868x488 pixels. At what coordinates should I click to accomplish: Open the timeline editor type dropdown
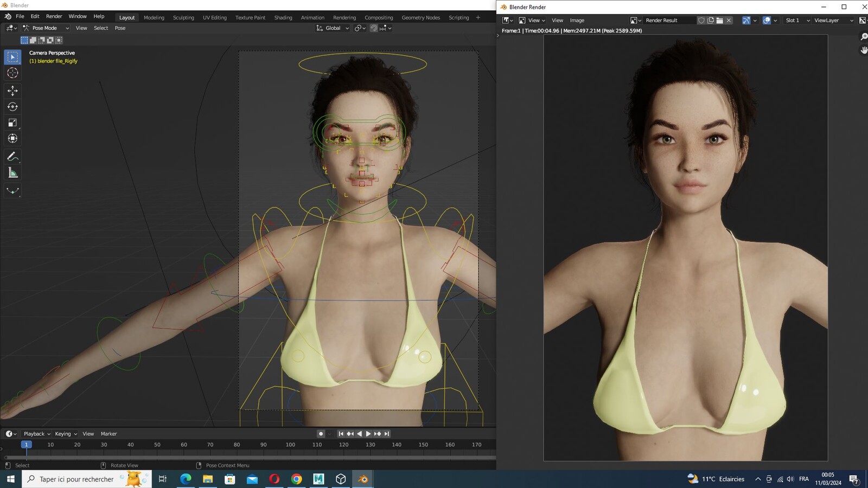tap(11, 434)
